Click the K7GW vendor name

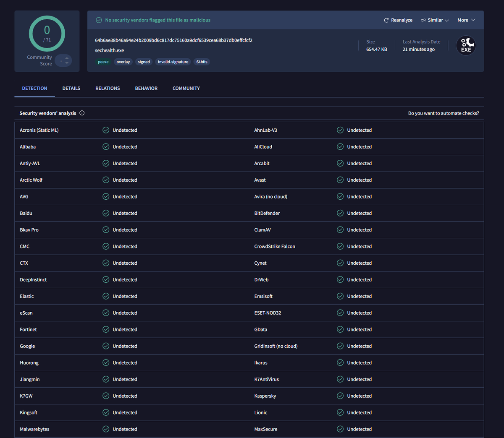click(x=26, y=396)
